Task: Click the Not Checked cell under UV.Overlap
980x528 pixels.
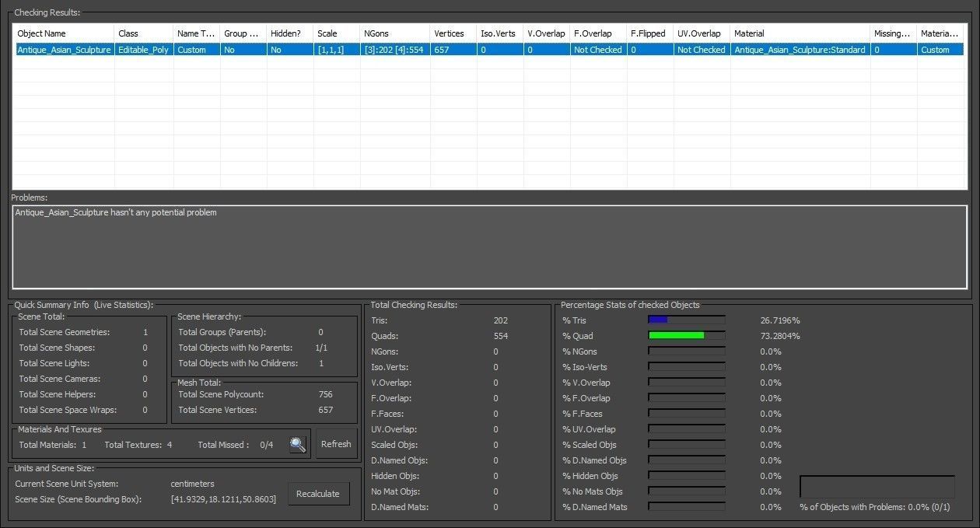Action: click(702, 50)
